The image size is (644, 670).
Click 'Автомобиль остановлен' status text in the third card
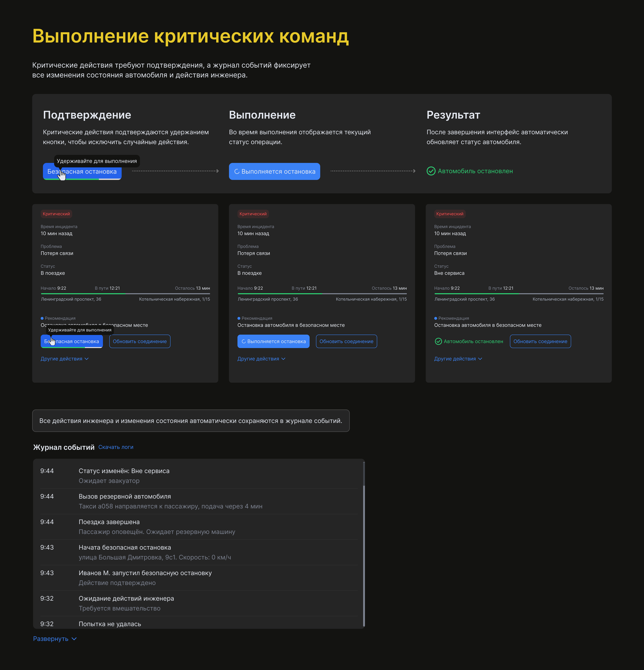473,341
